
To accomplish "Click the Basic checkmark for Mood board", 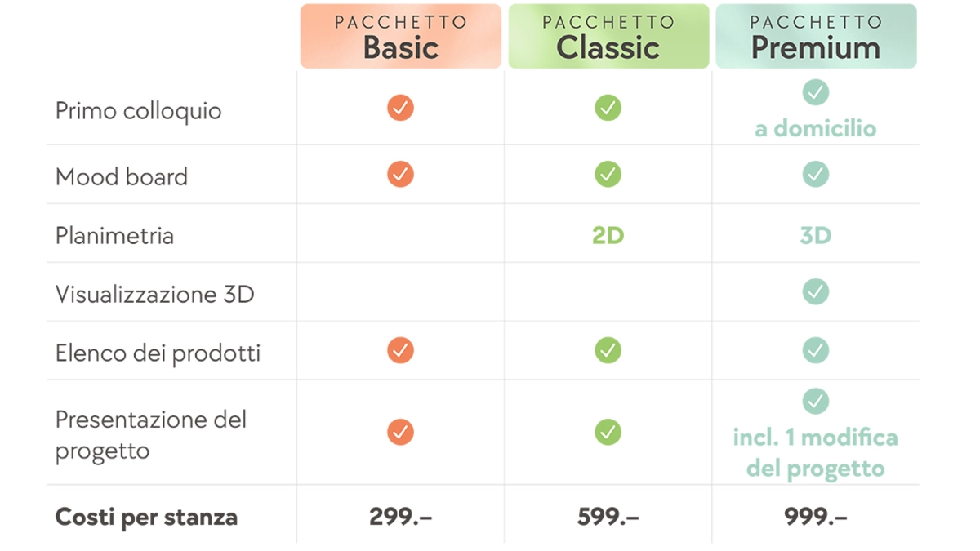I will click(400, 174).
